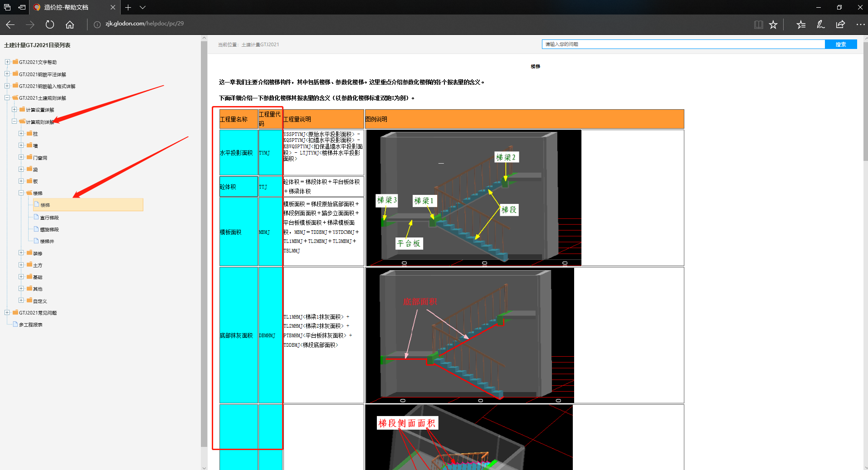Click the 水平投影面积 table cell

click(239, 153)
